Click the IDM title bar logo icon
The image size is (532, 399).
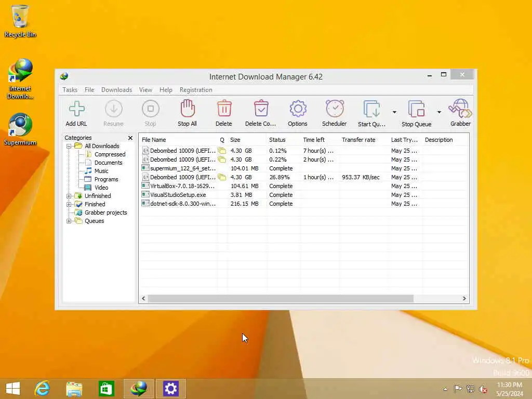coord(64,76)
